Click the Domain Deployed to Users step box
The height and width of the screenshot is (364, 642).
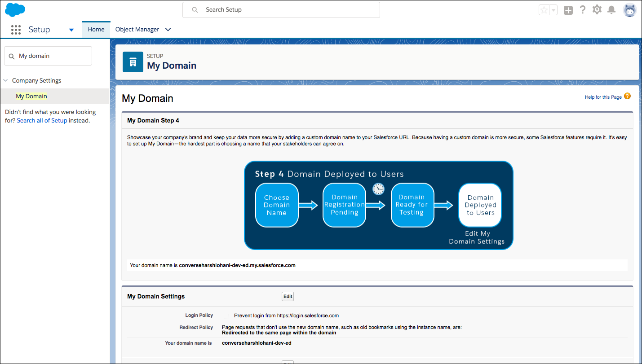click(480, 205)
